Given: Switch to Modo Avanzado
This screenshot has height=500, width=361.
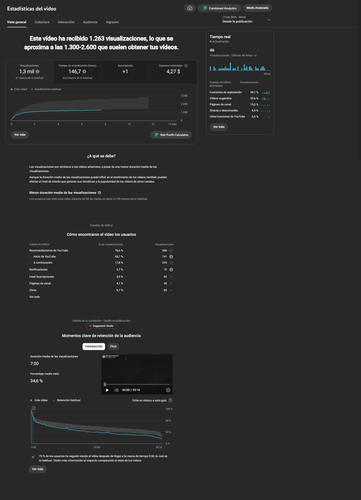Looking at the screenshot, I should [257, 8].
